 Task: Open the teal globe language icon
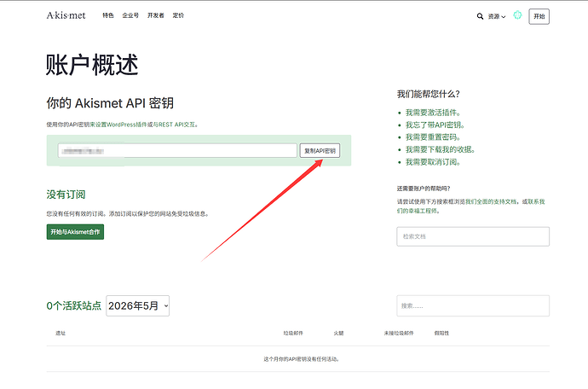click(x=517, y=15)
